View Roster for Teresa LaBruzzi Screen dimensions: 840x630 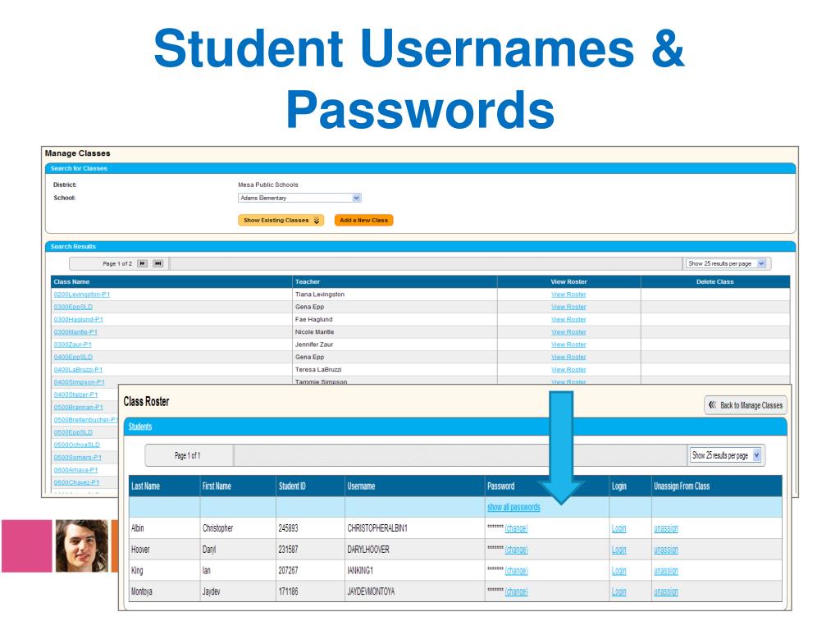568,370
